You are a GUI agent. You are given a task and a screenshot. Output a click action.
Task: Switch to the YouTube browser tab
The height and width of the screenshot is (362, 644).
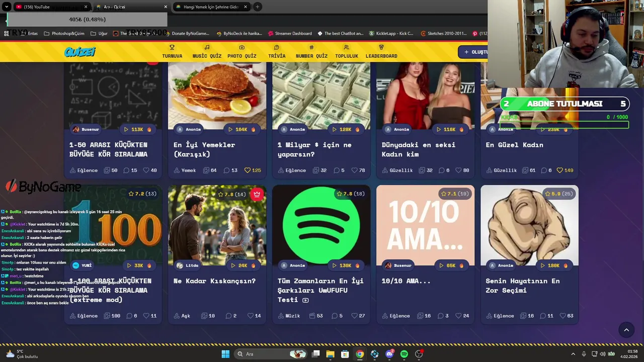(x=50, y=7)
